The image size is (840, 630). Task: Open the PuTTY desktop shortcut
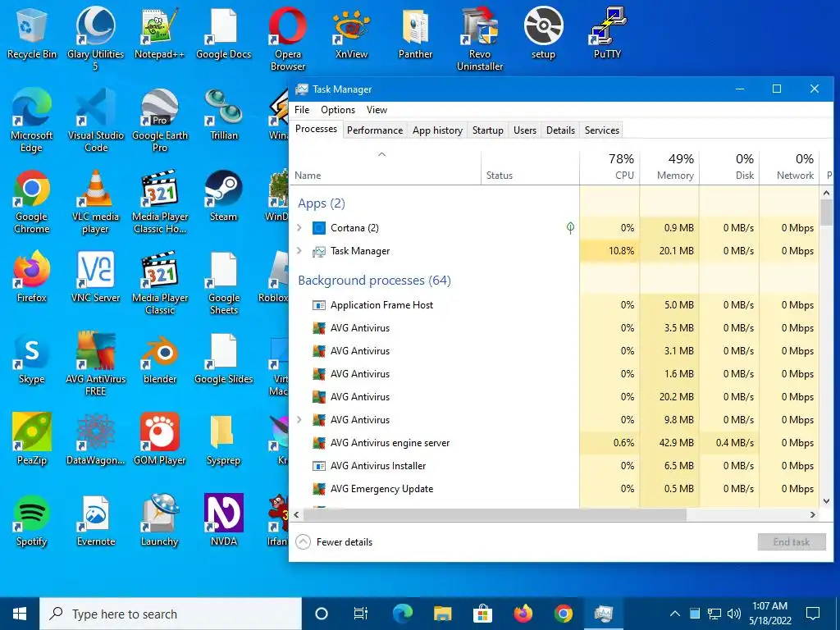607,33
